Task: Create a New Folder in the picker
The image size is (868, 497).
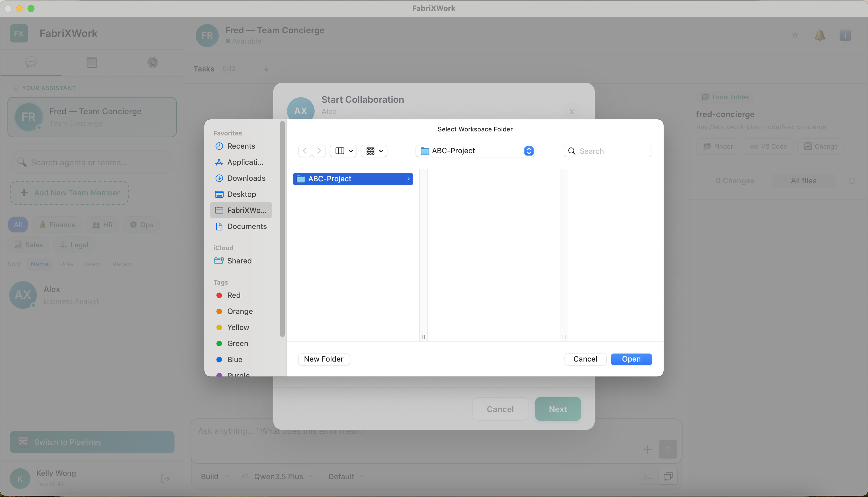Action: (x=323, y=359)
